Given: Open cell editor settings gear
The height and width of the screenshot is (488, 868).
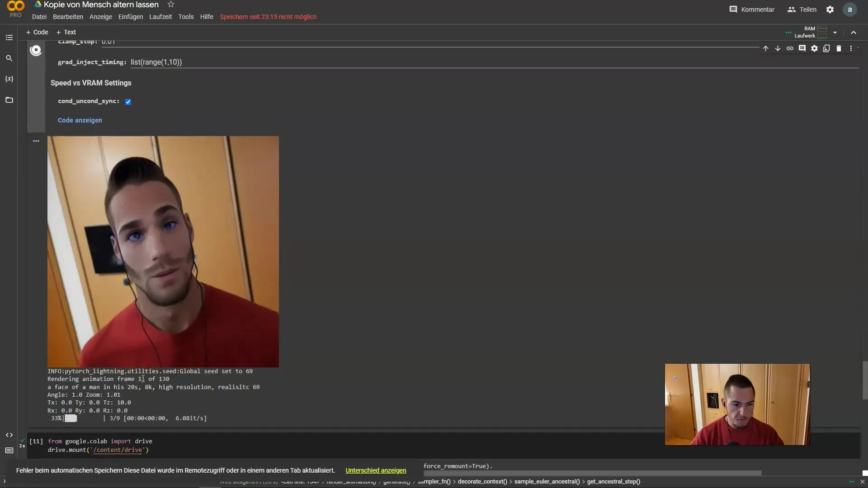Looking at the screenshot, I should point(814,48).
